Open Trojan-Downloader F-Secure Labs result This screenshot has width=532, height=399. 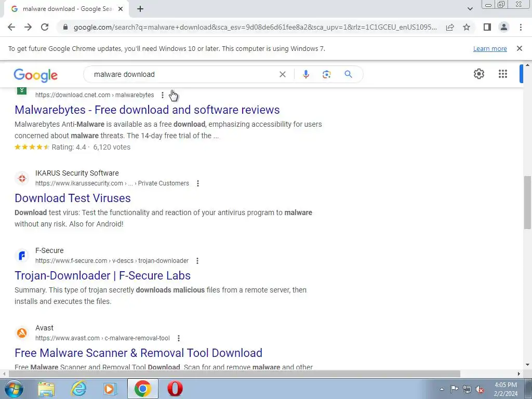pyautogui.click(x=102, y=275)
